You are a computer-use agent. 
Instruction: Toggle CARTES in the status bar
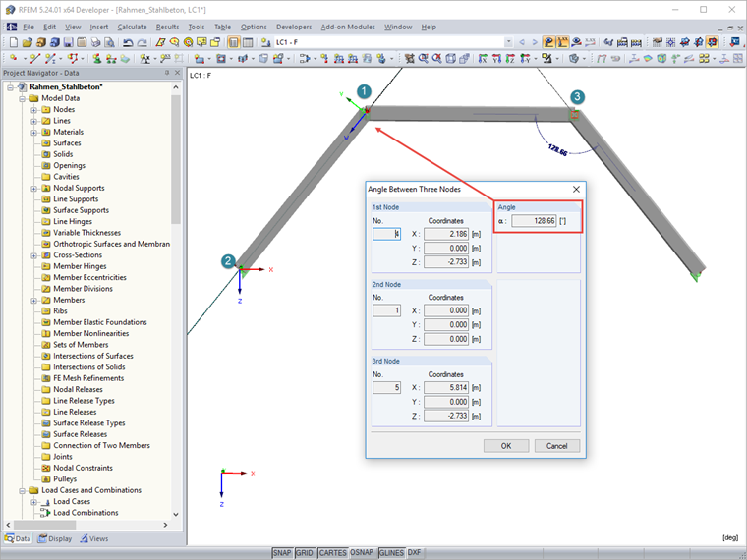[332, 553]
